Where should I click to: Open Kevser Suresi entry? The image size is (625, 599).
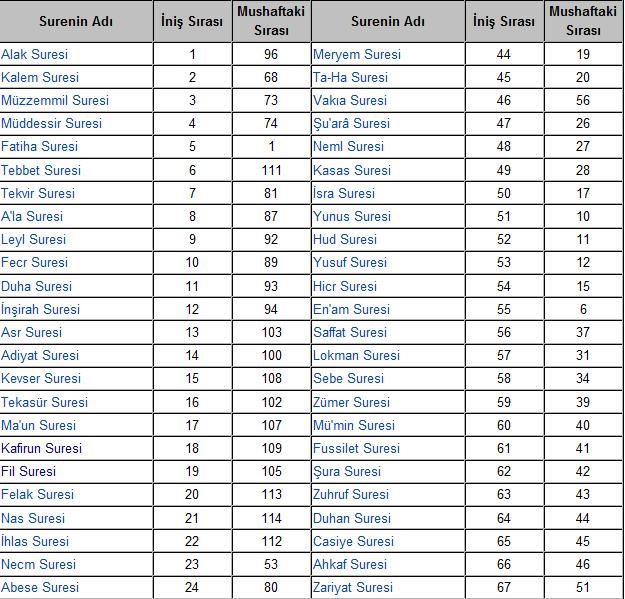(41, 379)
